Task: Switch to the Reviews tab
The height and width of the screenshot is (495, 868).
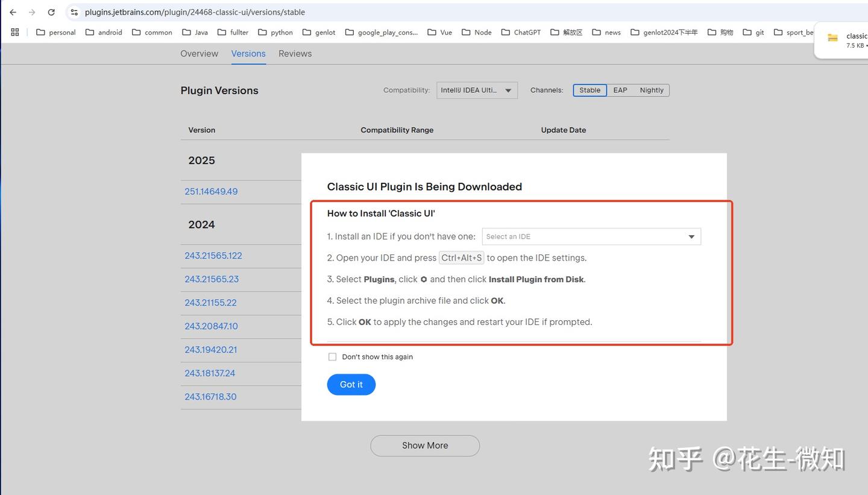Action: [x=295, y=54]
